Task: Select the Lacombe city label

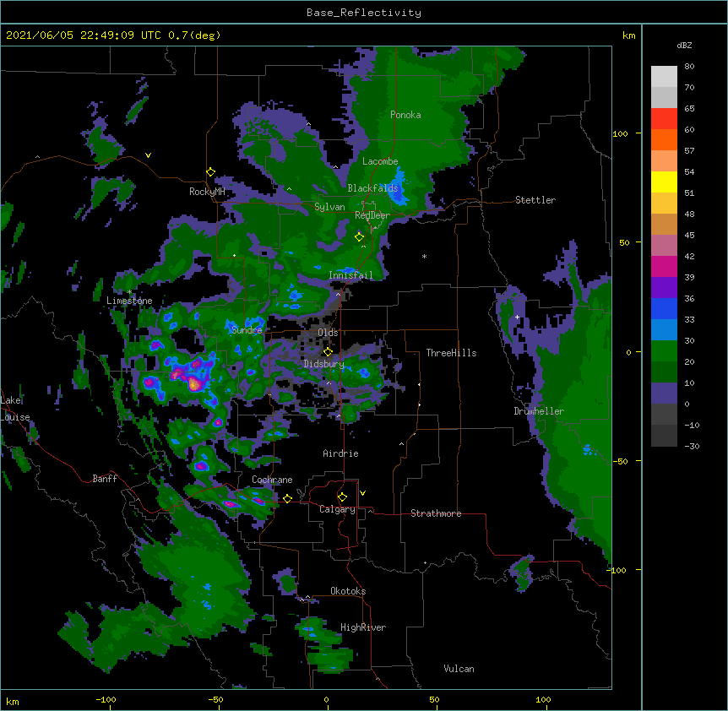Action: [380, 161]
